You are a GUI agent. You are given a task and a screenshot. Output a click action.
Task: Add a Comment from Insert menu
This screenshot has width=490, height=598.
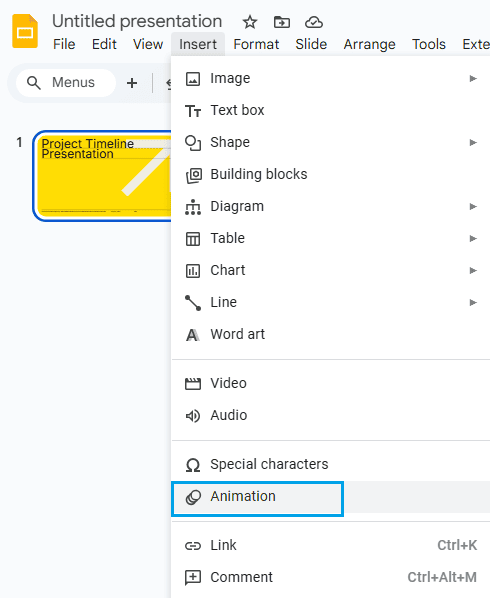tap(331, 577)
